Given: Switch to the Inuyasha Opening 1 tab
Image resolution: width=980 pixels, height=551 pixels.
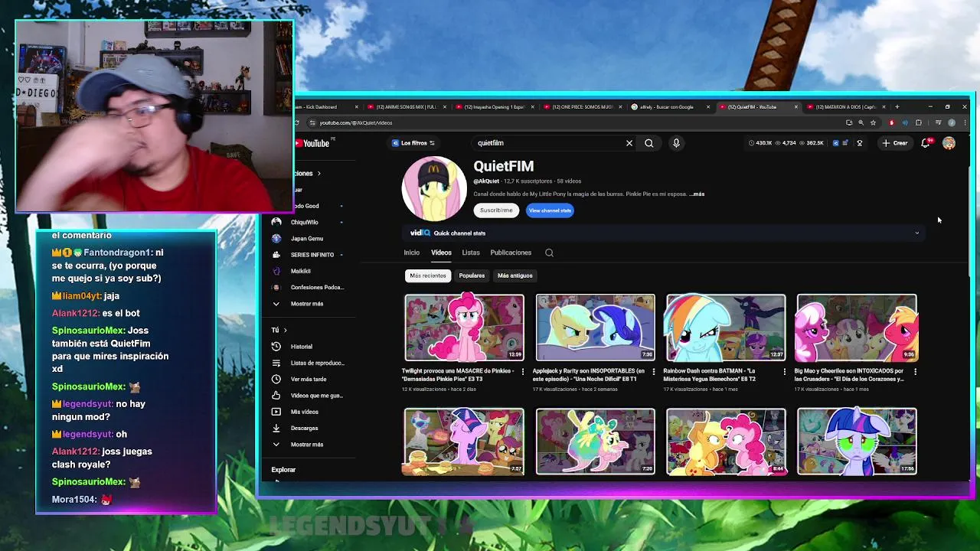Looking at the screenshot, I should click(x=493, y=107).
